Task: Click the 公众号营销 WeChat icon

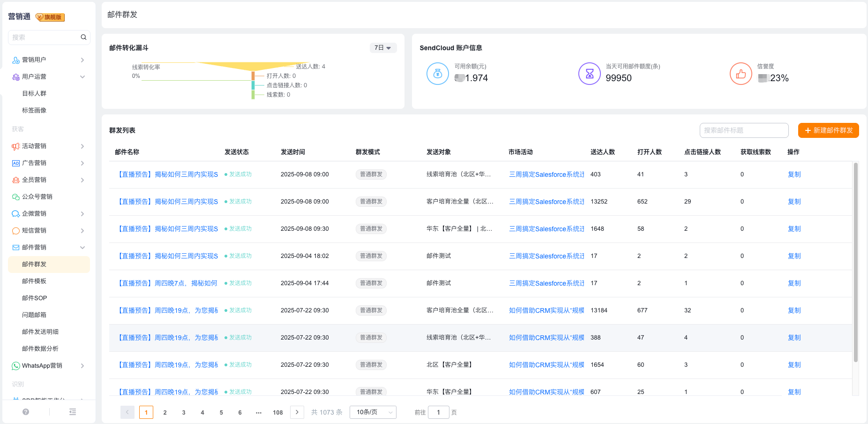Action: pyautogui.click(x=15, y=197)
